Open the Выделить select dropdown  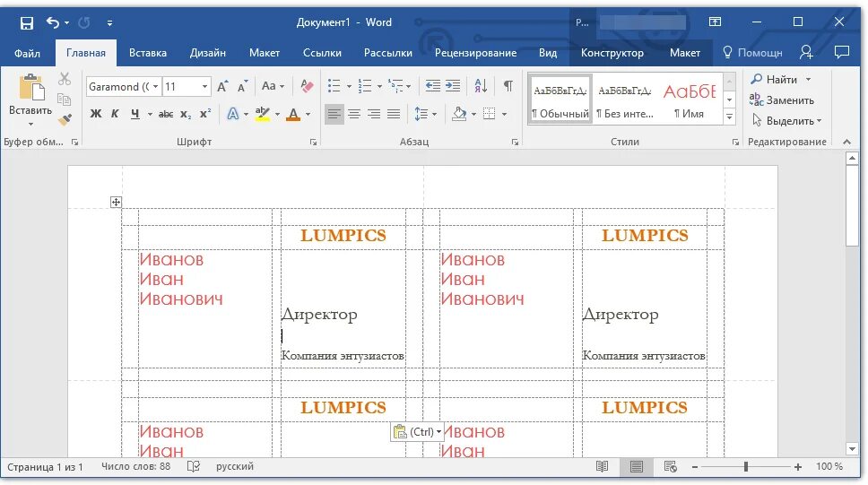click(x=786, y=121)
